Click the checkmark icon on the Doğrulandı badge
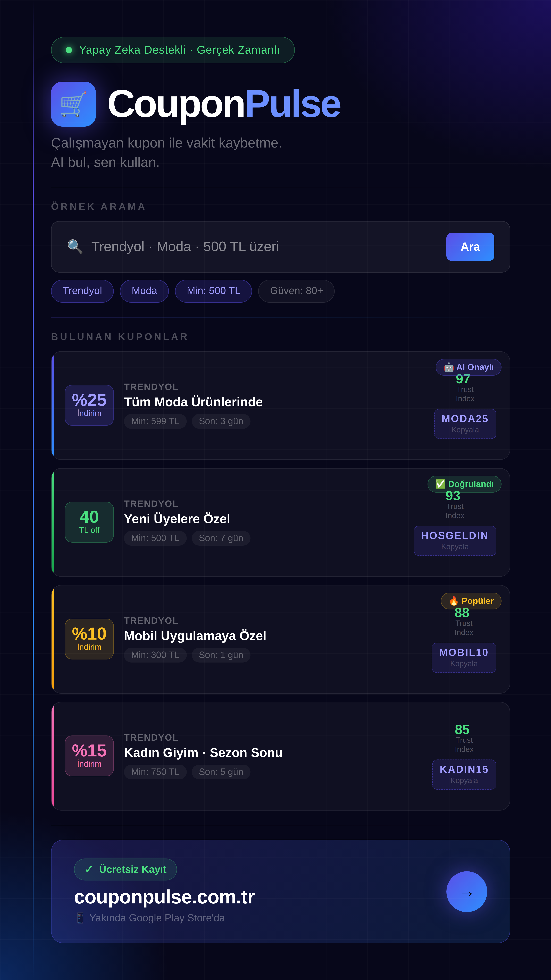 tap(440, 484)
